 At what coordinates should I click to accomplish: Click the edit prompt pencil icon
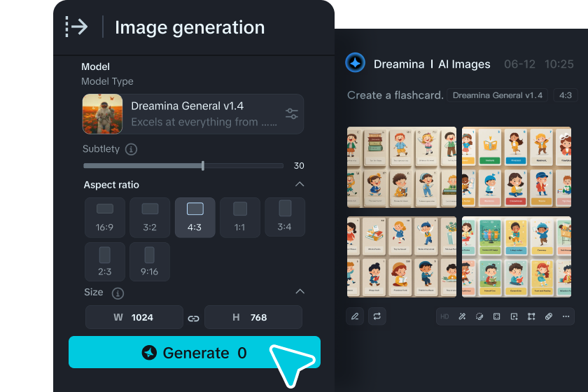355,316
